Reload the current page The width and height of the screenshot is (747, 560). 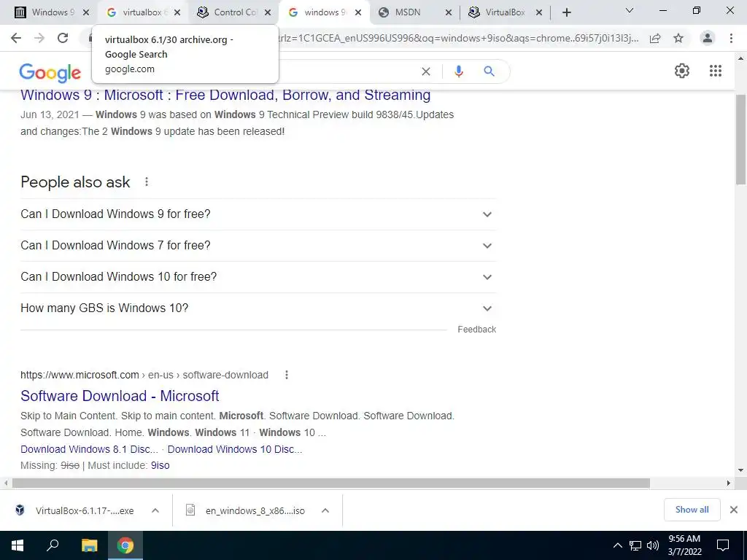click(x=63, y=38)
